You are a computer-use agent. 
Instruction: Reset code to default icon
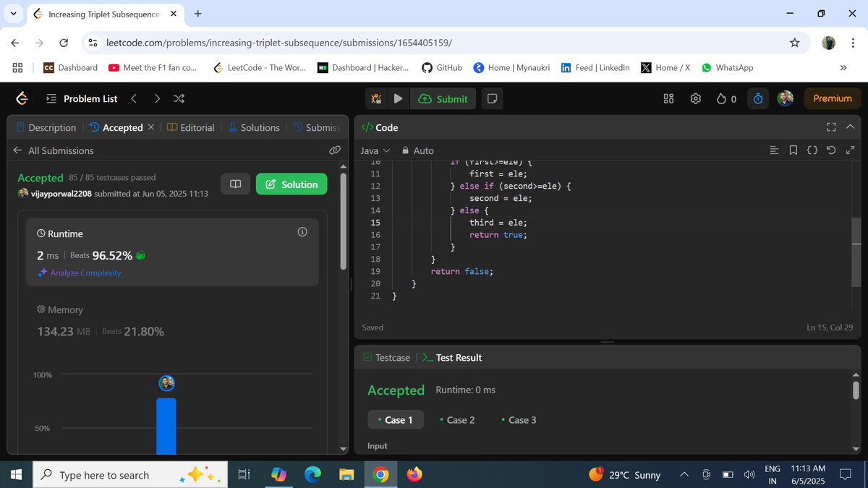[831, 150]
